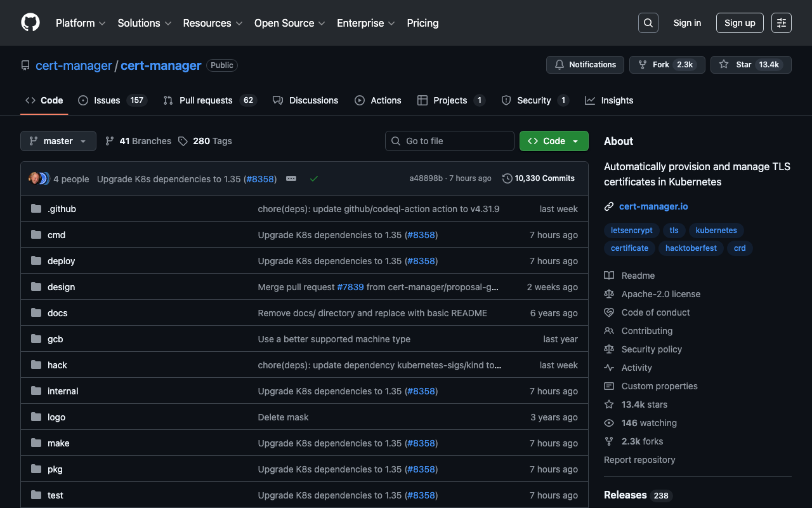Click the GitHub logo icon
812x508 pixels.
pos(30,23)
